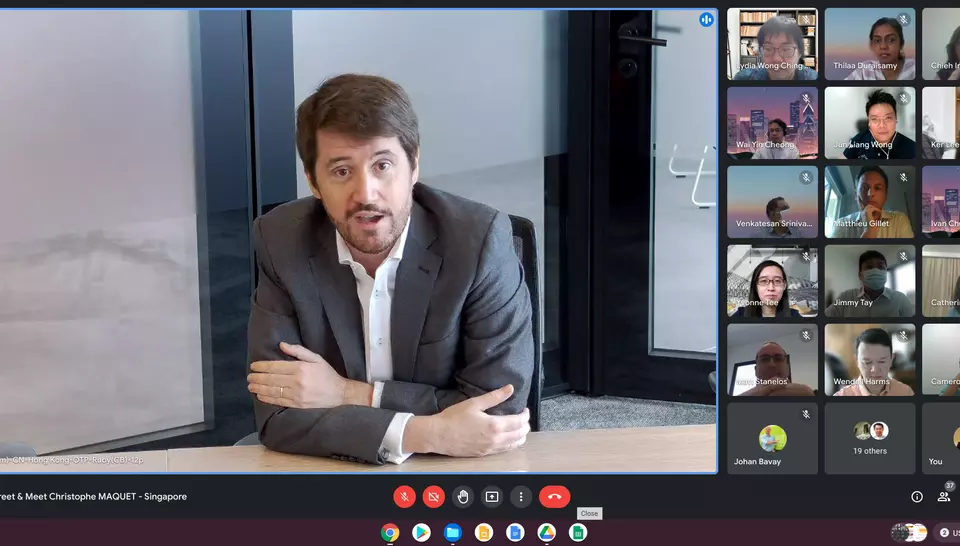
Task: Select Johan Bavay's participant tile
Action: click(772, 438)
